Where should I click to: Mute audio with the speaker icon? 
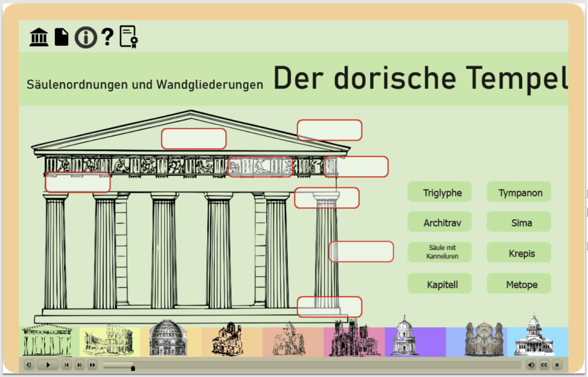(531, 365)
